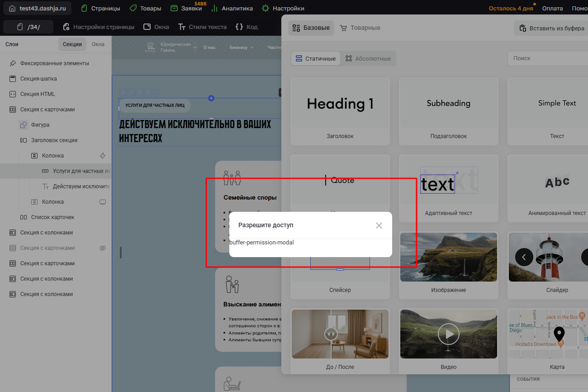Open Заявки with the 1486 badge
The width and height of the screenshot is (588, 392).
(186, 9)
